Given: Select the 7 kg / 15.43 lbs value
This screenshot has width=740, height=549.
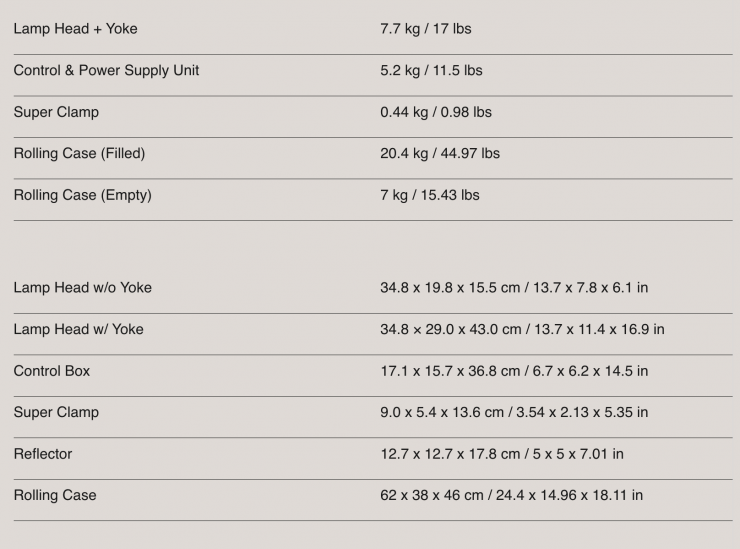Looking at the screenshot, I should 429,195.
